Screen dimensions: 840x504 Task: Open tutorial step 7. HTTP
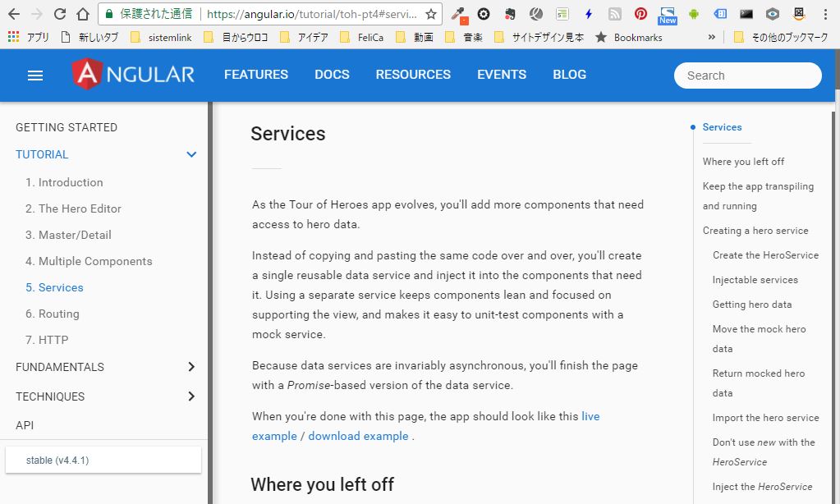tap(47, 340)
